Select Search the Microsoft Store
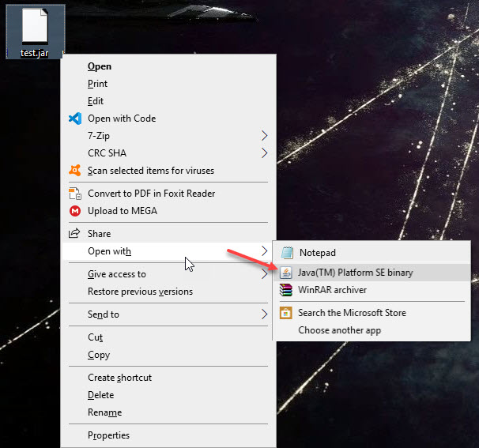 tap(372, 313)
